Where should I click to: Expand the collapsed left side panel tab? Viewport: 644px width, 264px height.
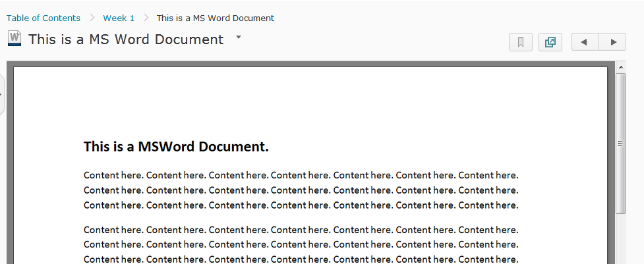[1, 94]
